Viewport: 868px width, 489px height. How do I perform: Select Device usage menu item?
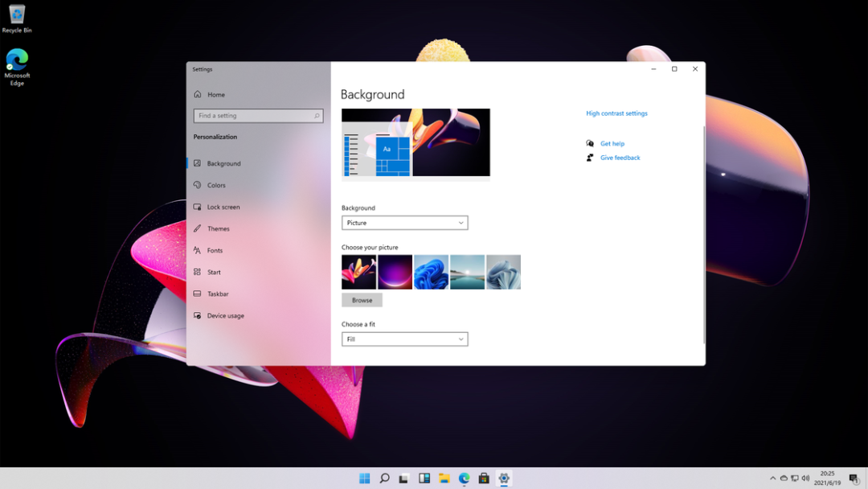click(225, 315)
